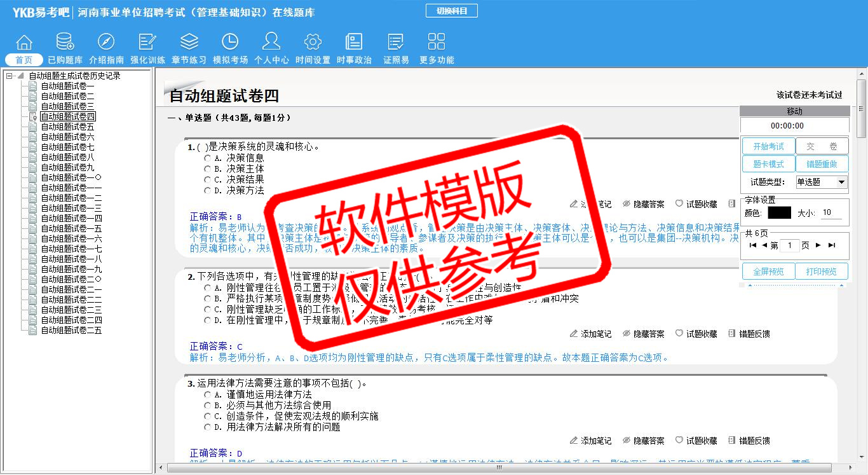Click the 介绍指南 compass icon

(x=106, y=43)
